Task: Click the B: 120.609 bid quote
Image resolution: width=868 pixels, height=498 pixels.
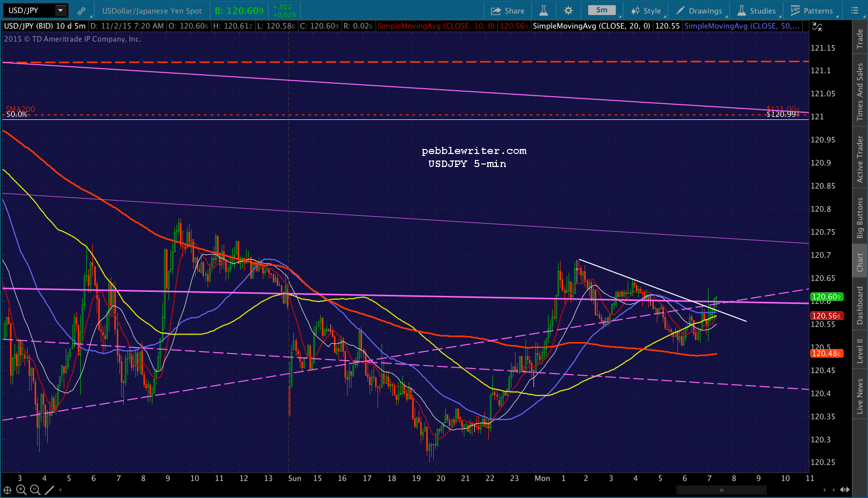Action: [x=239, y=11]
